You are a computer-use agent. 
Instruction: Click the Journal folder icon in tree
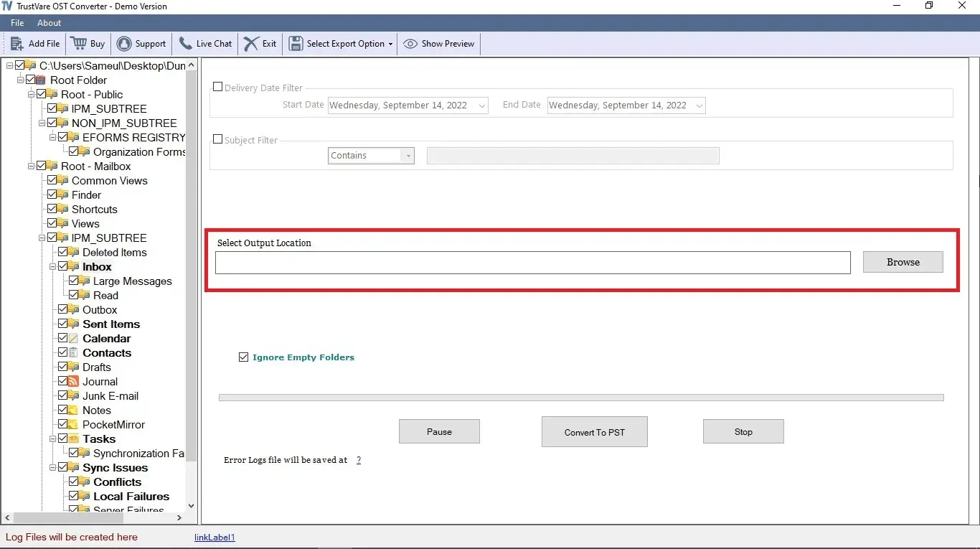pyautogui.click(x=73, y=381)
